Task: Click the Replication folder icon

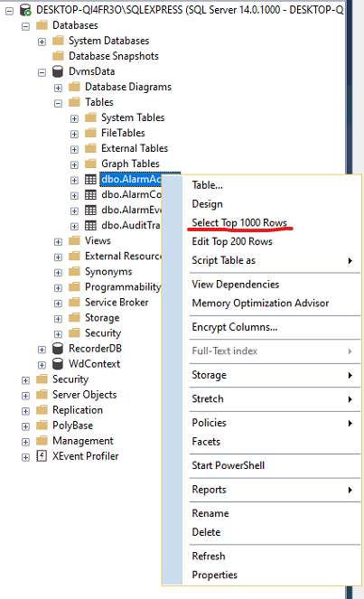Action: point(42,410)
